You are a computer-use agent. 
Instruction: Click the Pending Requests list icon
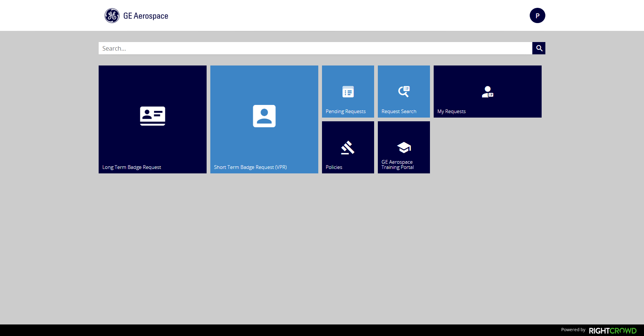348,92
